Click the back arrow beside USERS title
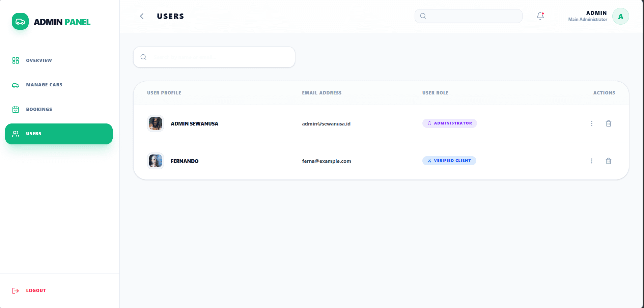Viewport: 644px width, 308px height. click(142, 16)
